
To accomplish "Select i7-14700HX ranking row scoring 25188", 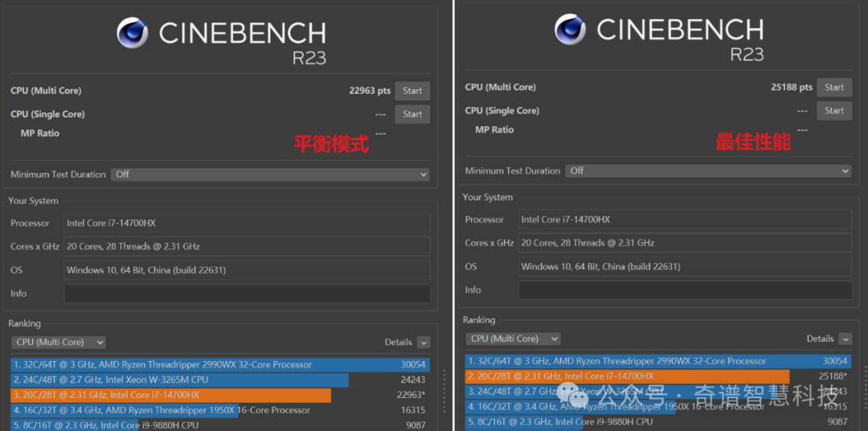I will 658,376.
